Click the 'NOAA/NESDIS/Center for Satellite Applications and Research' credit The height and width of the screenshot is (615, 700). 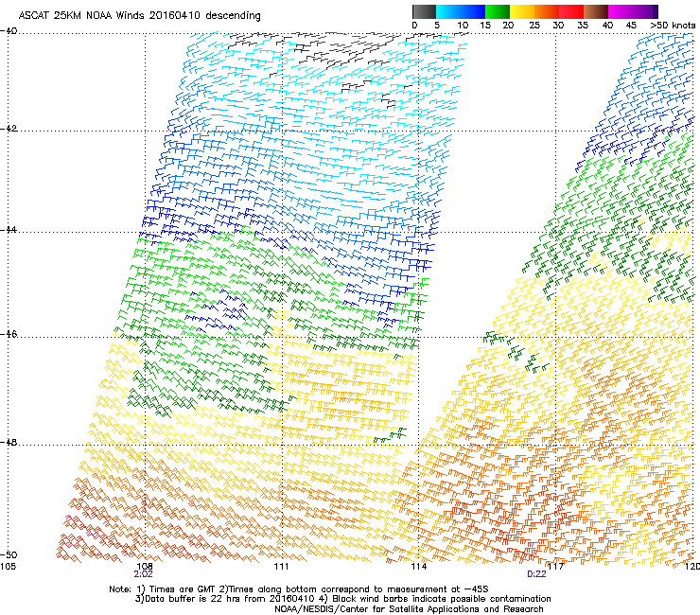[x=409, y=609]
